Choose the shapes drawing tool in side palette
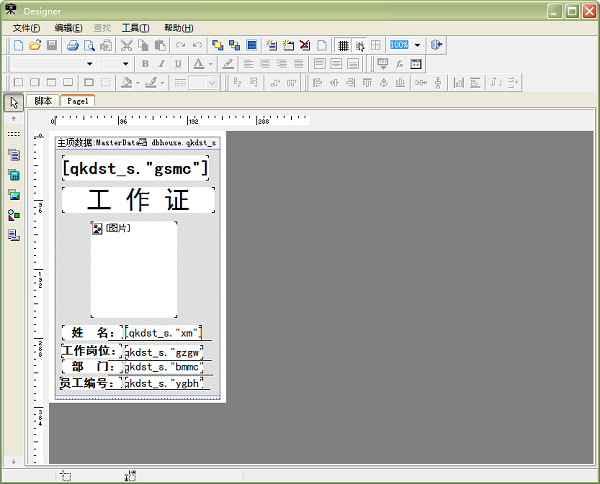 point(14,215)
